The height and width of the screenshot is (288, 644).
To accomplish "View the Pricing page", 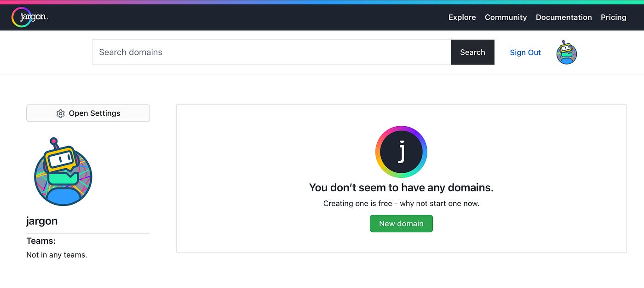I will click(x=613, y=17).
